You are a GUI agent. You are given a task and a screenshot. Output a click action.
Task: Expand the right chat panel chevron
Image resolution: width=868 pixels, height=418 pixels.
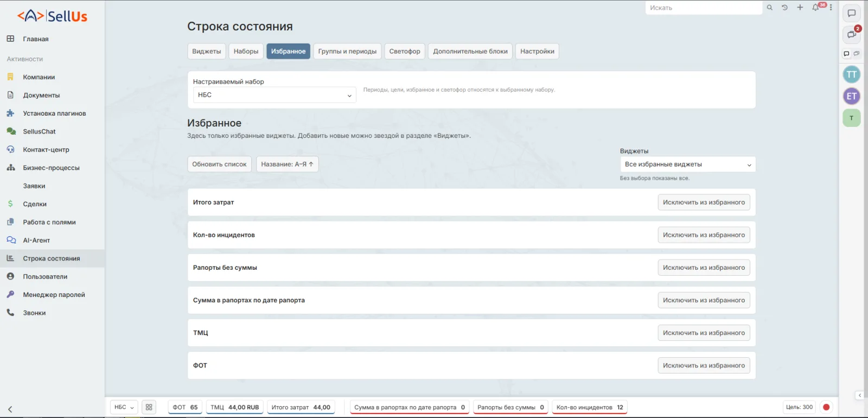tap(859, 395)
